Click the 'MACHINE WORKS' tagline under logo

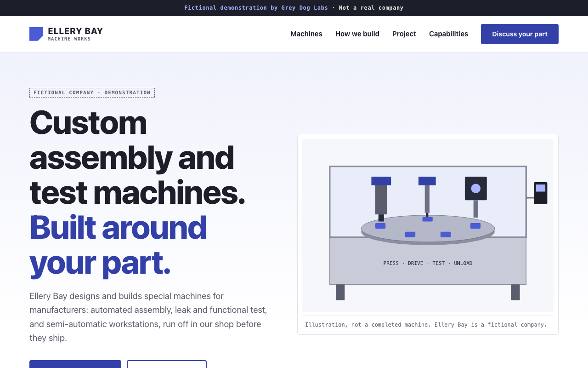[69, 39]
